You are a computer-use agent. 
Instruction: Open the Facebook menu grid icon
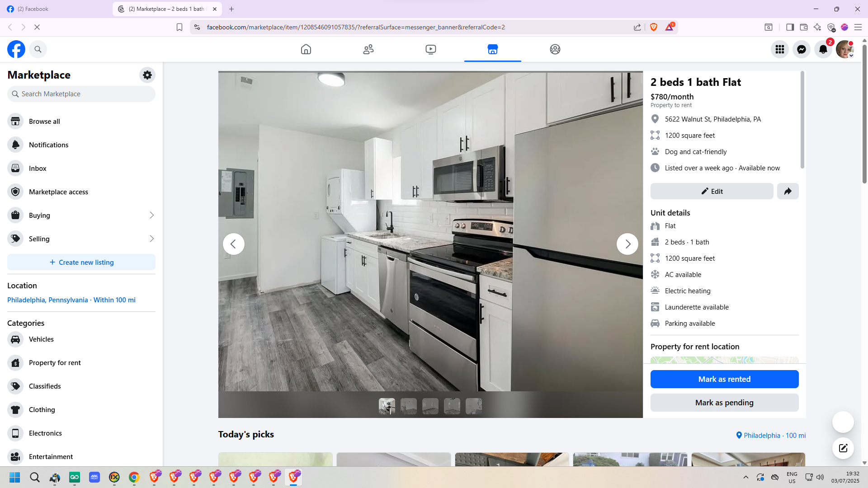[x=780, y=49]
